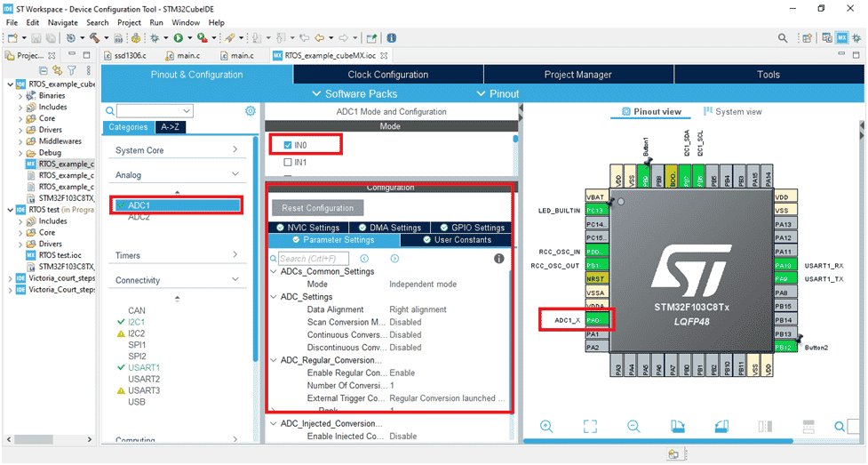
Task: Rotate the chip clockwise
Action: point(678,426)
